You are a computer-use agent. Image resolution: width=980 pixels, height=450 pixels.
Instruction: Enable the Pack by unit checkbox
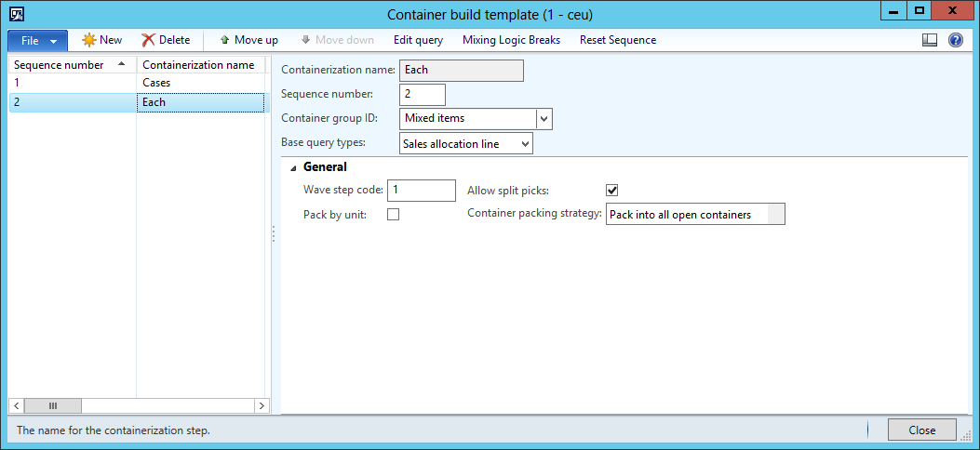click(x=393, y=215)
